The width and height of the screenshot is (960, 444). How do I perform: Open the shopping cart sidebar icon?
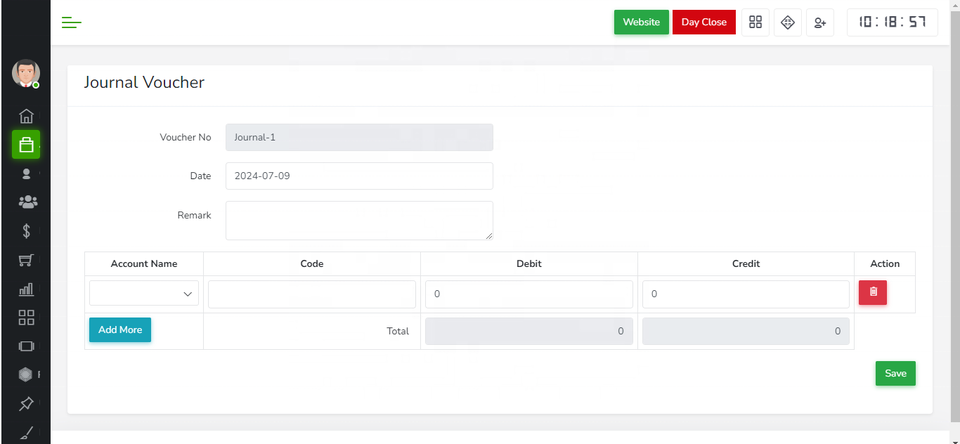[x=26, y=261]
